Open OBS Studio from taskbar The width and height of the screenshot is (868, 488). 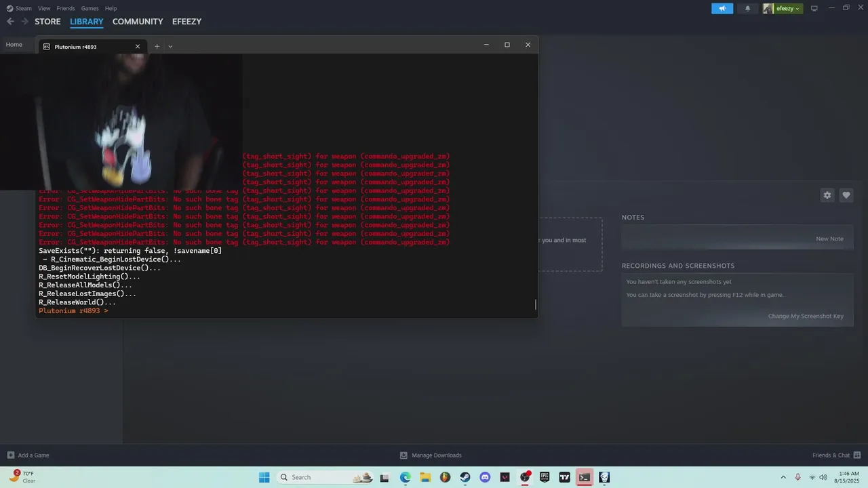525,477
